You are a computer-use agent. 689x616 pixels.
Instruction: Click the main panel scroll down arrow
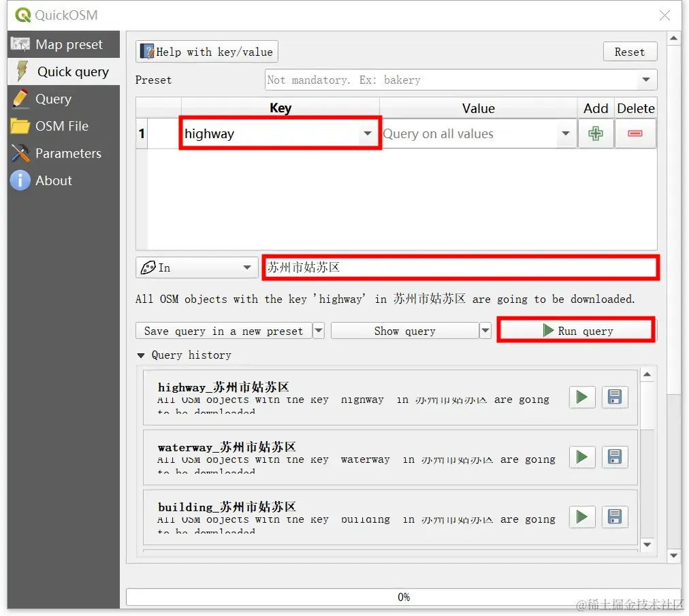[673, 555]
